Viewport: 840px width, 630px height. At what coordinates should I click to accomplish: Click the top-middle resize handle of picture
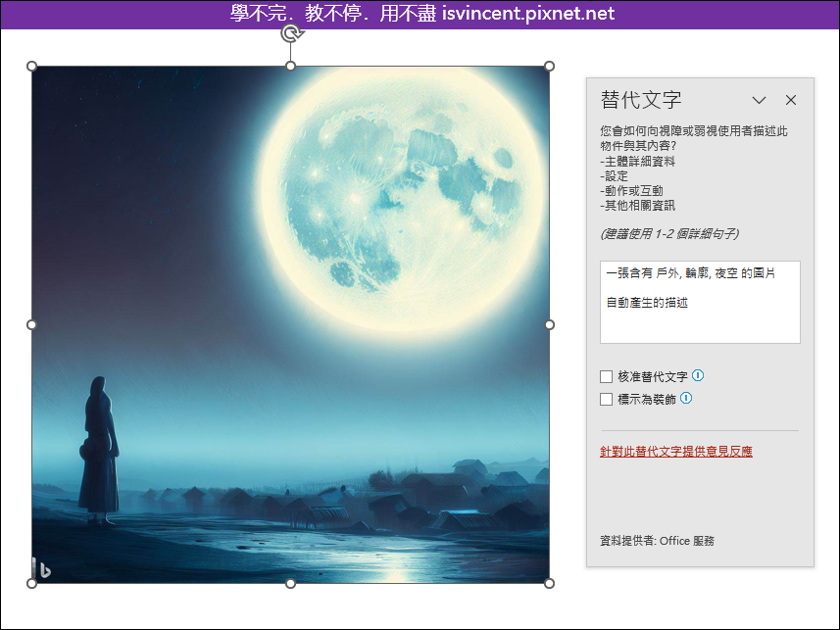[x=290, y=66]
